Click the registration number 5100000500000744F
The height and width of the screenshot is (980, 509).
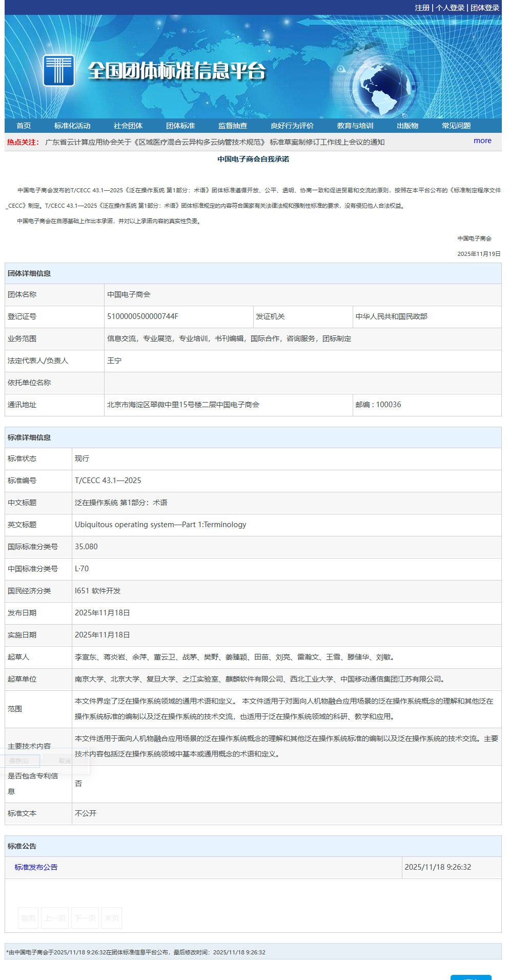pos(142,316)
